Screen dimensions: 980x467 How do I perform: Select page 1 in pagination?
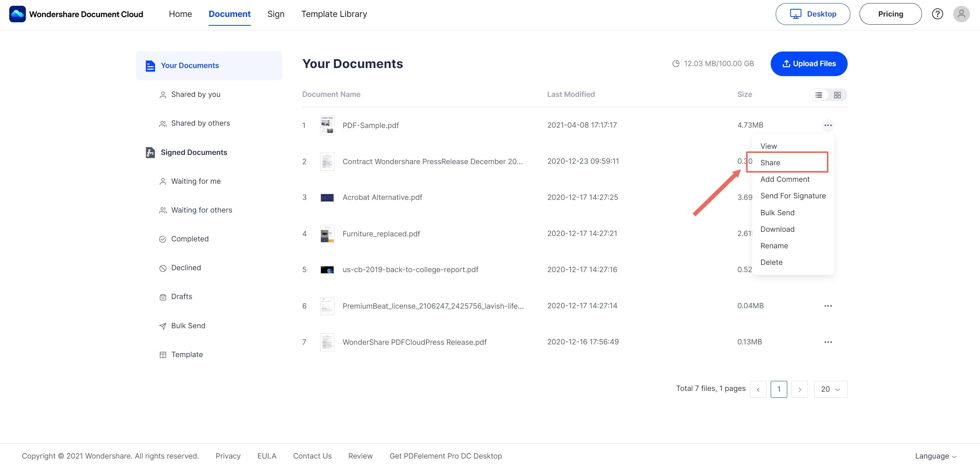pyautogui.click(x=779, y=389)
